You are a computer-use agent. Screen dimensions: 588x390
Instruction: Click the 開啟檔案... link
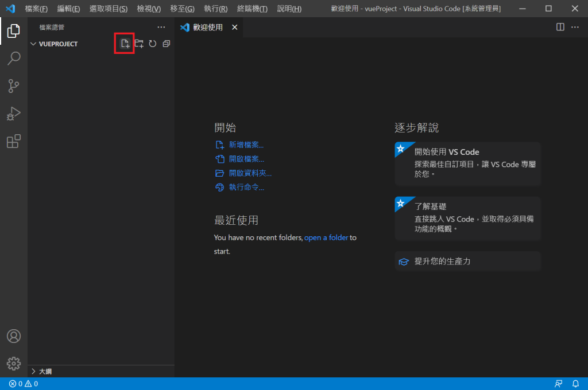pyautogui.click(x=246, y=159)
